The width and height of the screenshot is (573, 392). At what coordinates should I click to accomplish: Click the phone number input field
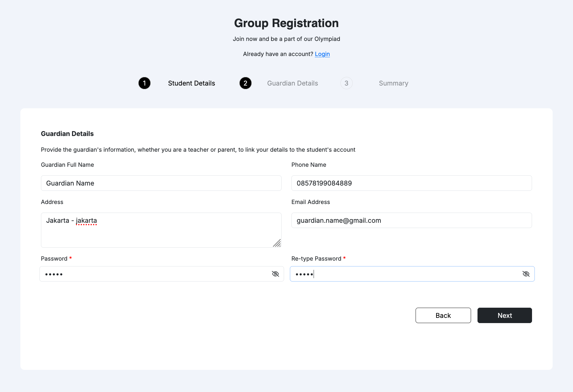(x=411, y=183)
